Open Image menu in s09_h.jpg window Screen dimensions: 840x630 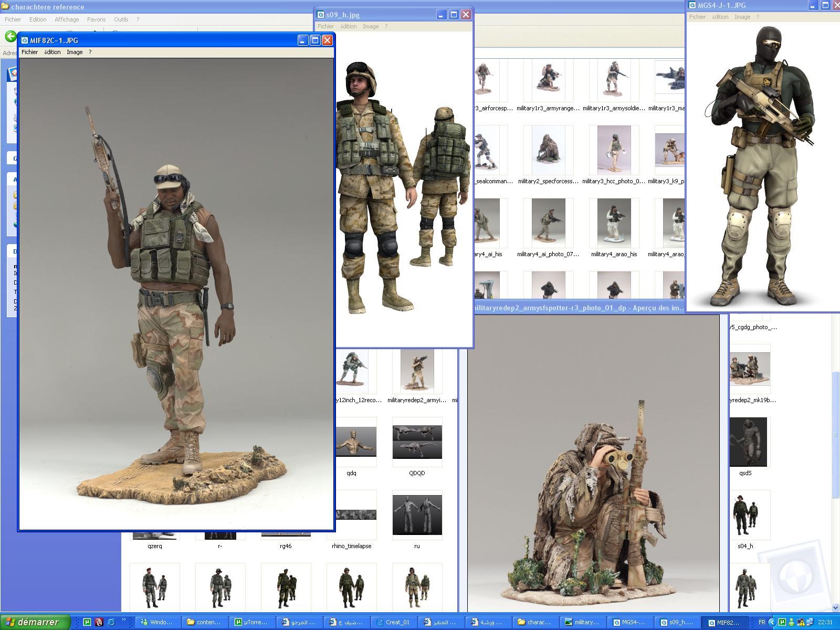(x=371, y=26)
